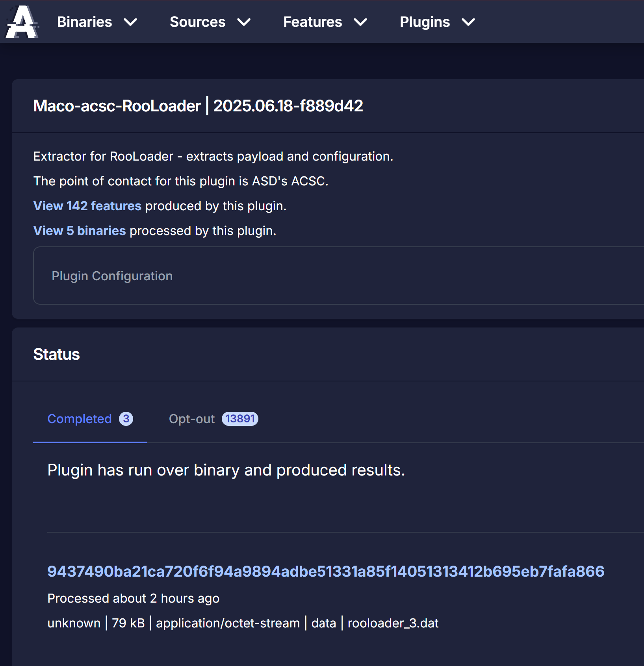
Task: Click the Processed about 2 hours ago text
Action: [x=133, y=598]
